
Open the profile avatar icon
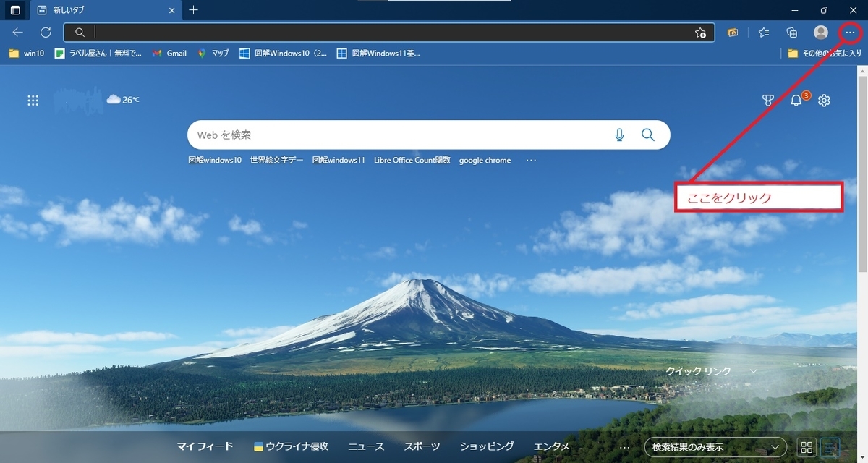point(820,33)
